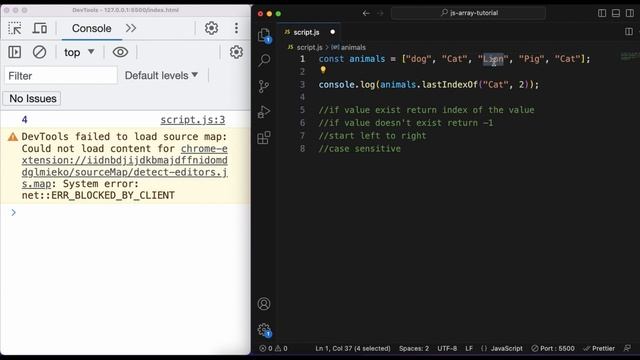Toggle the device toolbar in DevTools
640x360 pixels.
tap(40, 28)
